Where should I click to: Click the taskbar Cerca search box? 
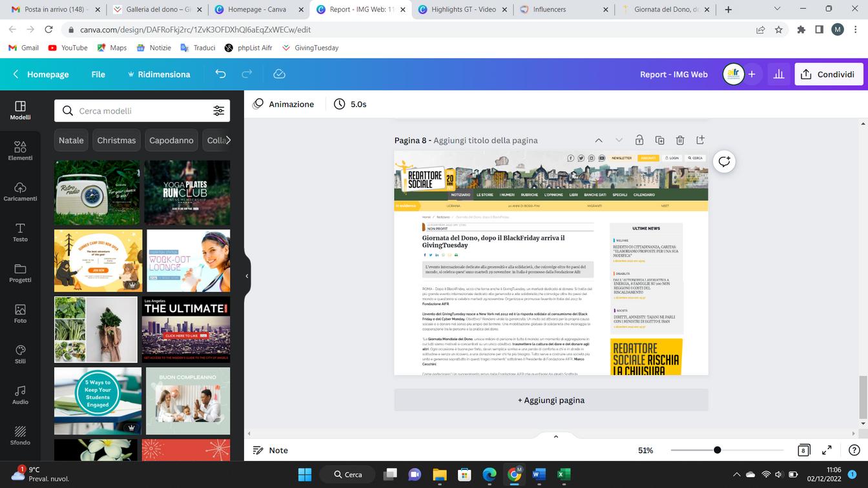(347, 474)
